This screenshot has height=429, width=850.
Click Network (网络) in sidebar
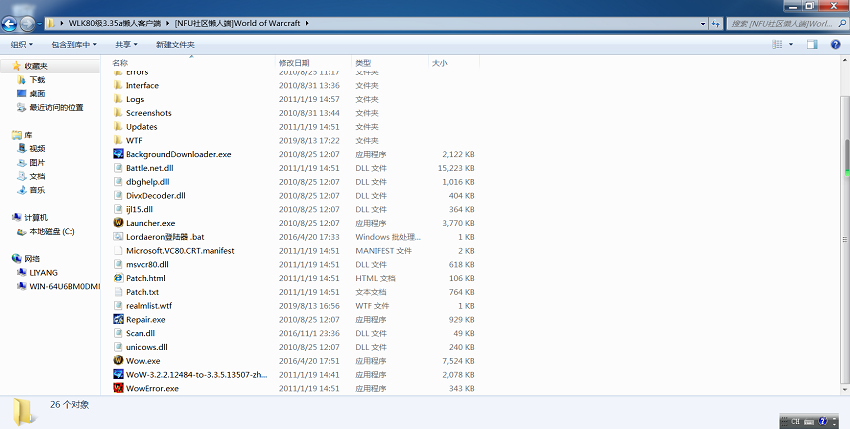(31, 259)
